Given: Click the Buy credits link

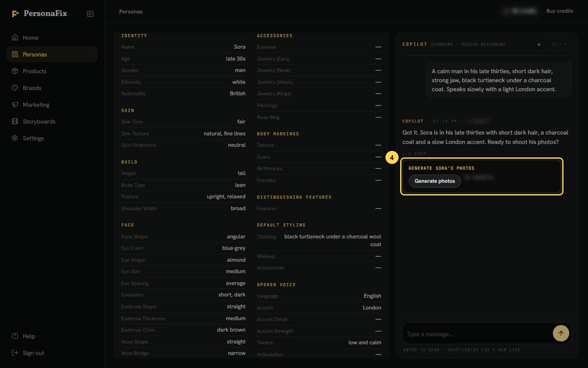Looking at the screenshot, I should click(x=560, y=11).
